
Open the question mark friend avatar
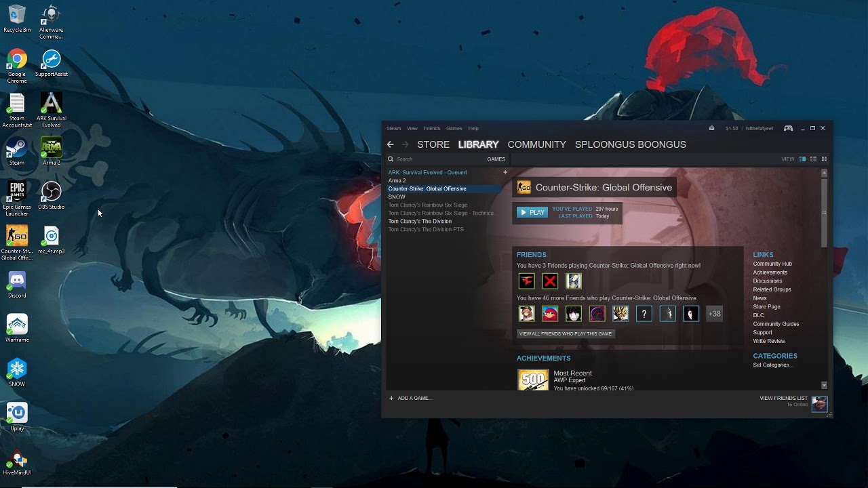(x=644, y=313)
